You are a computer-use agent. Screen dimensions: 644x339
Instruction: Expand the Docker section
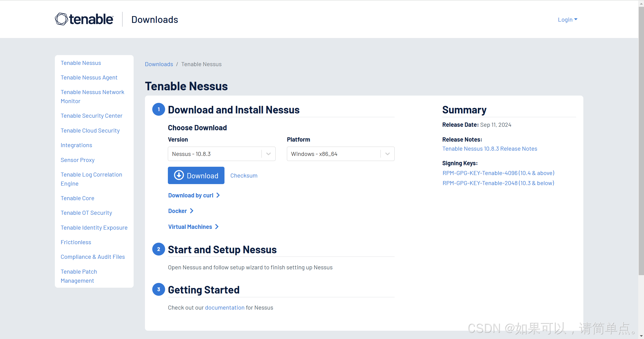180,211
